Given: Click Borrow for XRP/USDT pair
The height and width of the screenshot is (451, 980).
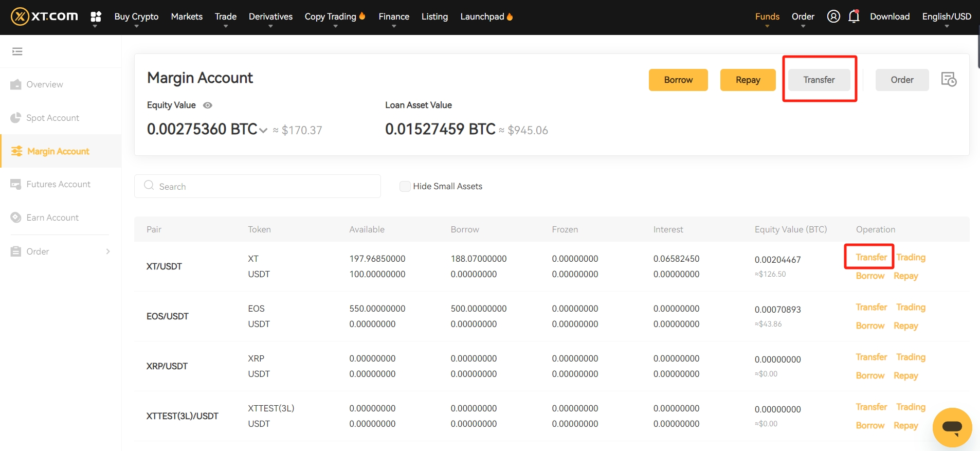Looking at the screenshot, I should pos(870,375).
